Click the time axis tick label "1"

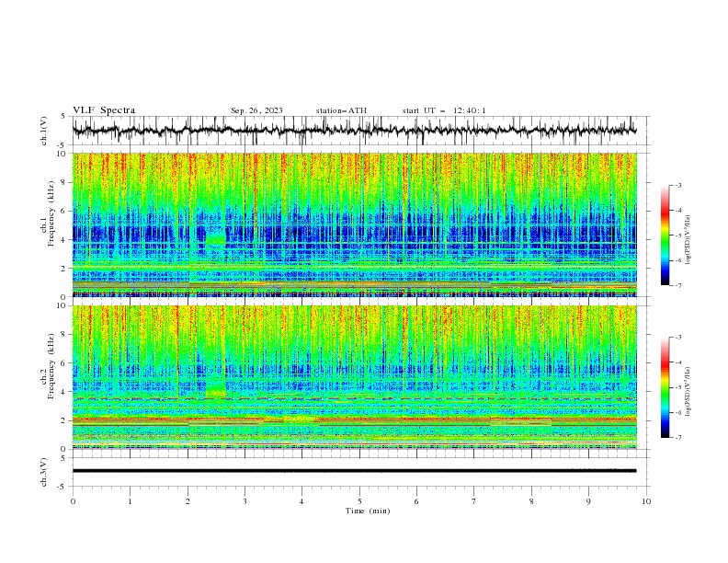[130, 501]
